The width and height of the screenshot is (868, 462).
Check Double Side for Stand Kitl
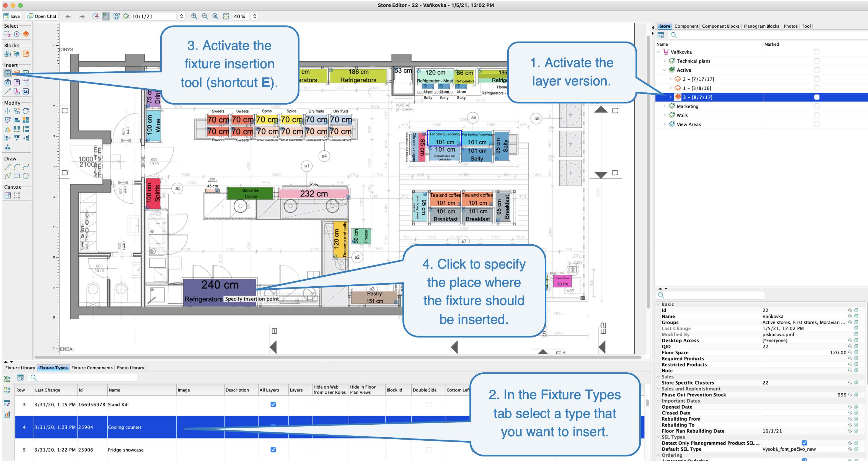[x=428, y=404]
